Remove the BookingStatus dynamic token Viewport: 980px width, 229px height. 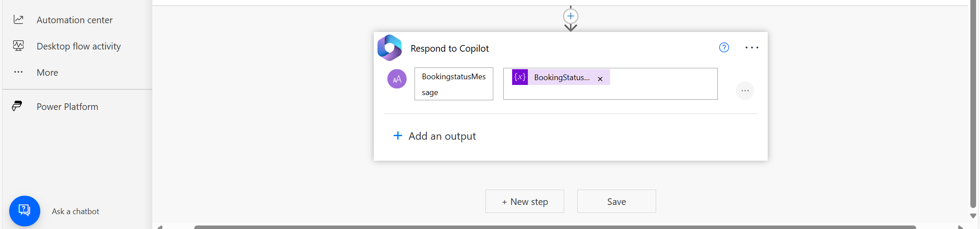600,79
